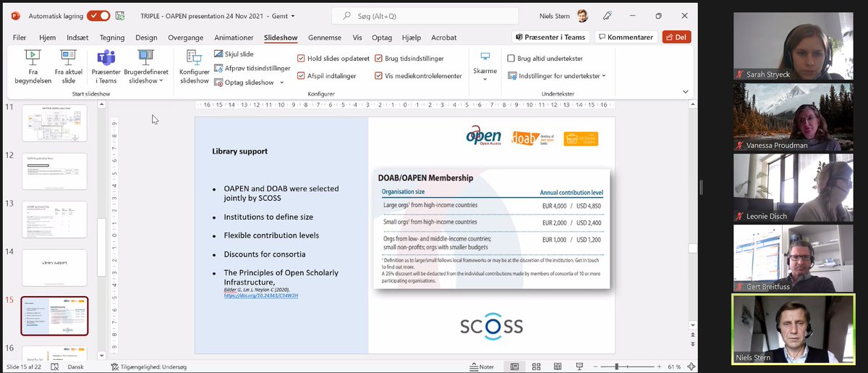
Task: Open the Hjem tab
Action: pos(47,38)
